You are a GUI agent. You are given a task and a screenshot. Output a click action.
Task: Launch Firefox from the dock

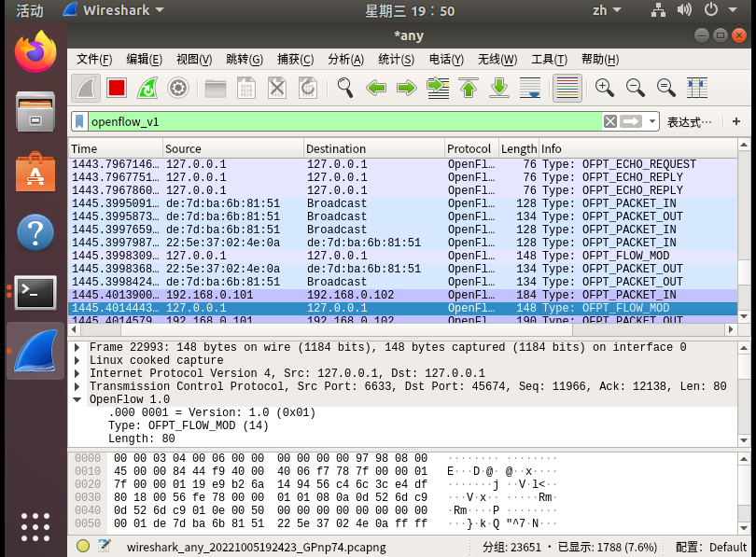35,52
